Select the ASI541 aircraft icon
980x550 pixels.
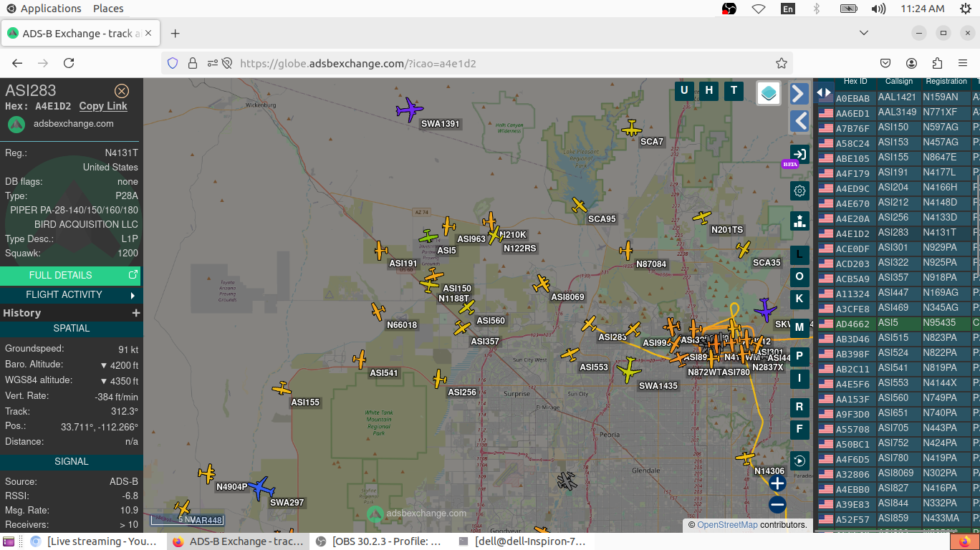pos(360,360)
